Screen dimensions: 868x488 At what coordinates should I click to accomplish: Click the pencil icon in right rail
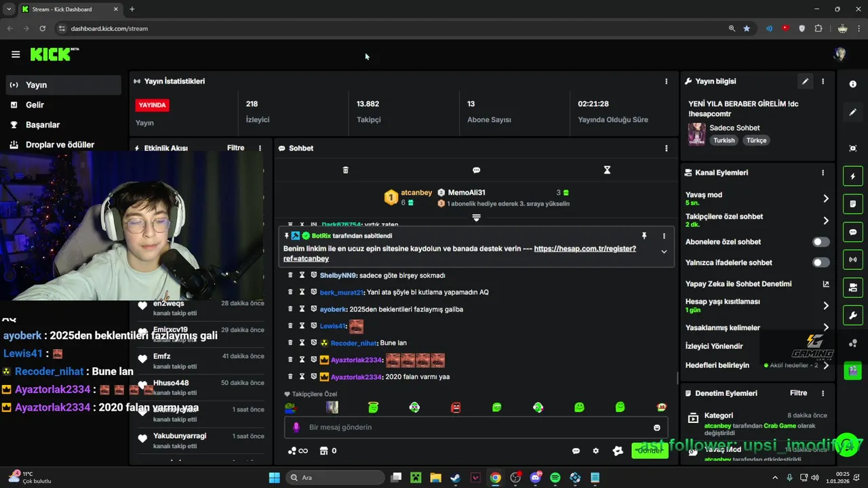853,113
